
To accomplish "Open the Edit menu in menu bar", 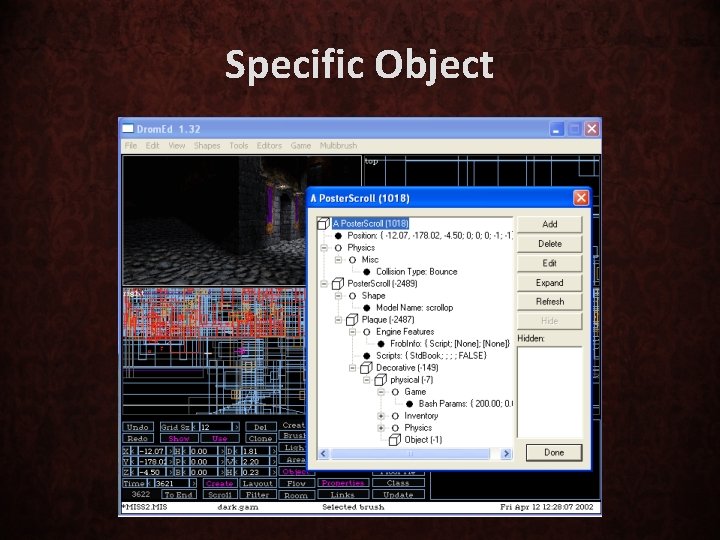I will click(152, 146).
